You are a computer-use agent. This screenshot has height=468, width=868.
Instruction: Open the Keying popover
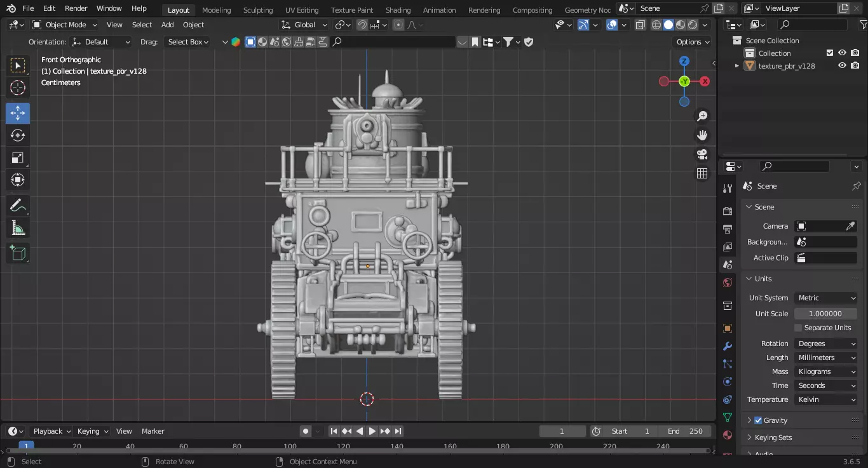[92, 431]
